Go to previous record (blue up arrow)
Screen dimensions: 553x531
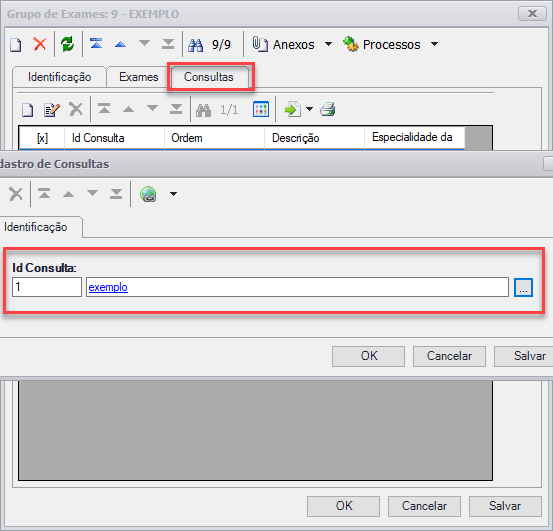120,44
